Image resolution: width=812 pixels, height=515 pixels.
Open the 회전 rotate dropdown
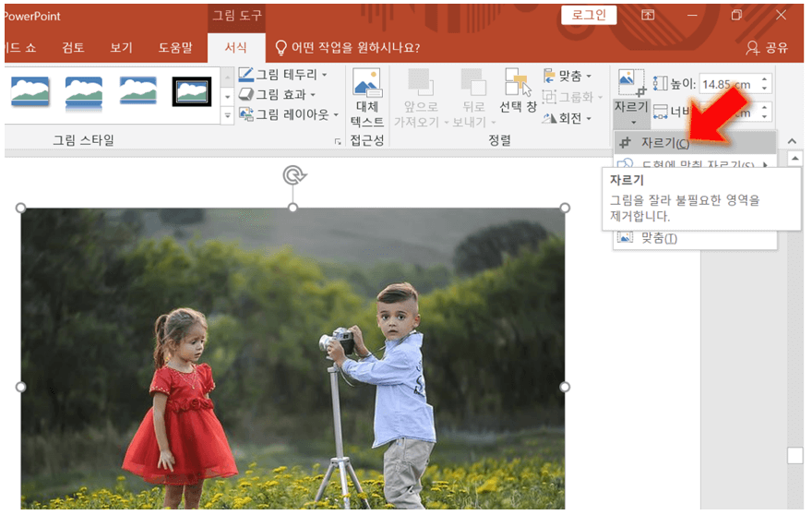point(567,118)
